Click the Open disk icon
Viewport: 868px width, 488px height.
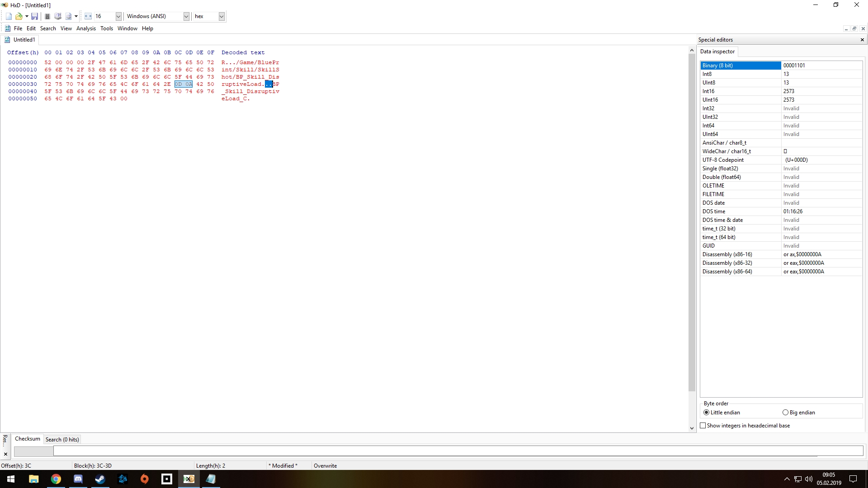coord(58,16)
